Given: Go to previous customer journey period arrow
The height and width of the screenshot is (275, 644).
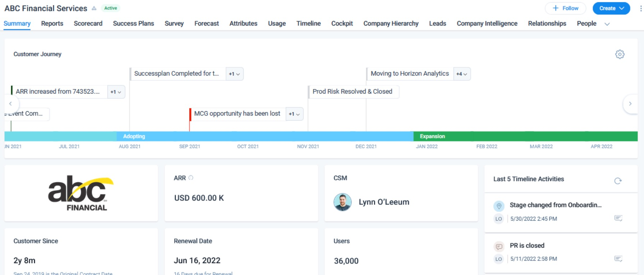Looking at the screenshot, I should click(11, 104).
